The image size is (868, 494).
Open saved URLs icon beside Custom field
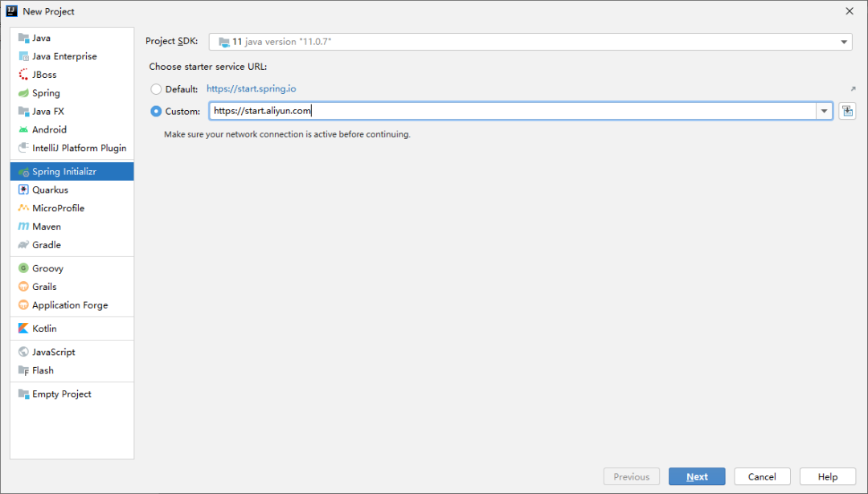point(846,111)
